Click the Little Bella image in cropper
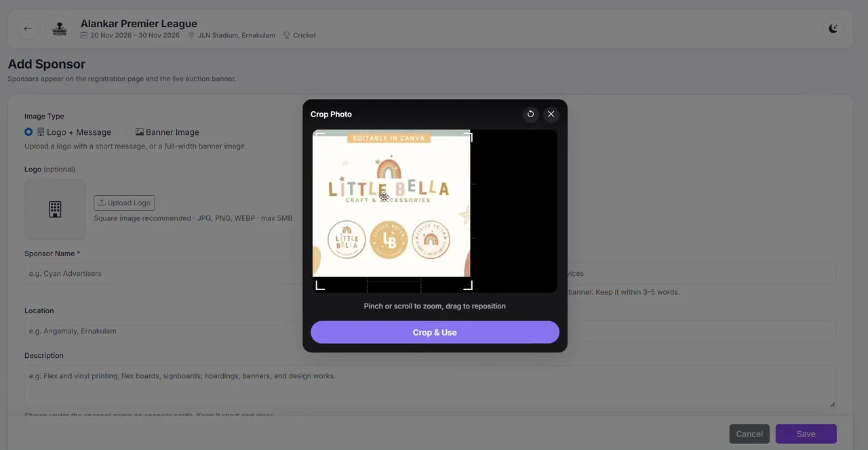The width and height of the screenshot is (868, 450). 391,203
